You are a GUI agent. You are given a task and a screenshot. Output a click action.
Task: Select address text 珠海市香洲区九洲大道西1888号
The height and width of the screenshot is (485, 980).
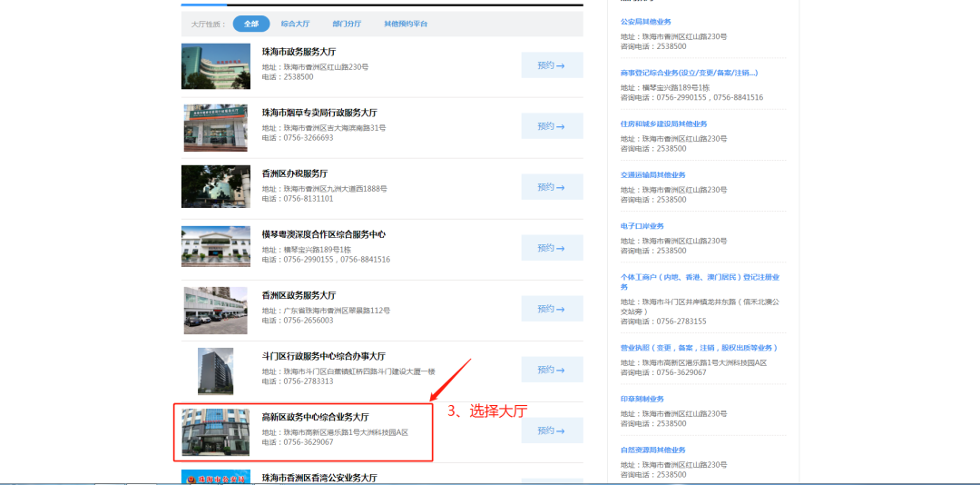click(335, 188)
